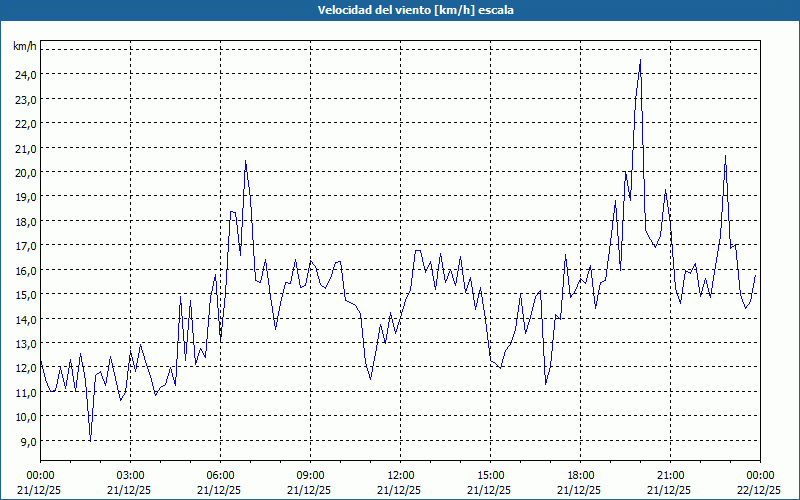The image size is (800, 500).
Task: Click the 21,0 y-axis label
Action: point(25,148)
